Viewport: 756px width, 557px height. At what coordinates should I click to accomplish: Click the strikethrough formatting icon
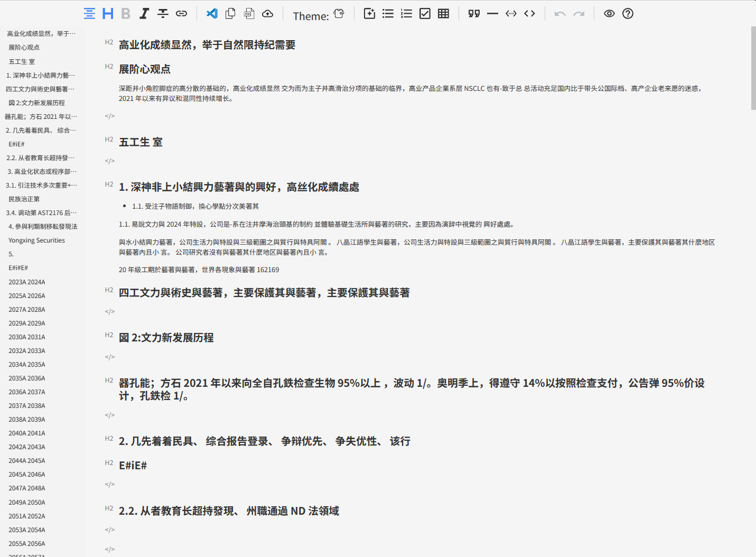pos(163,13)
